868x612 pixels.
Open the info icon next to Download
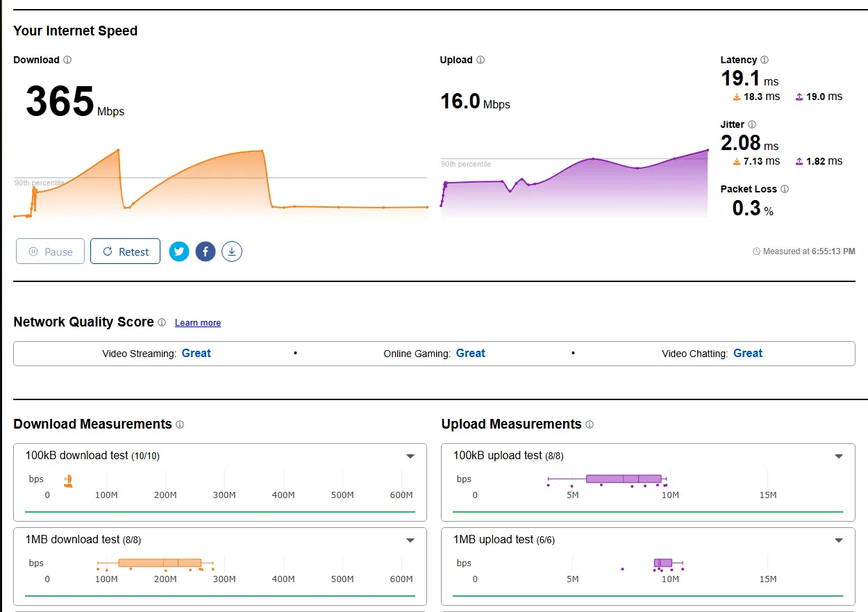tap(67, 60)
